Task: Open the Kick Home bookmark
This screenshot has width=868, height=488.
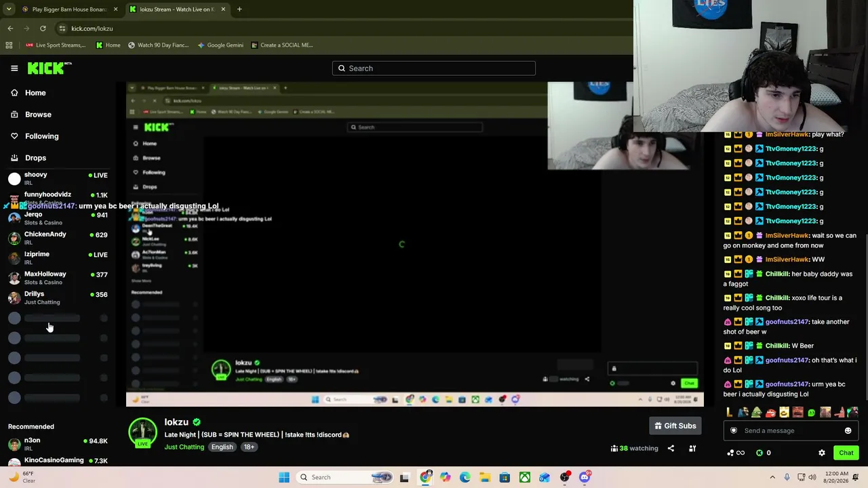Action: (x=108, y=45)
